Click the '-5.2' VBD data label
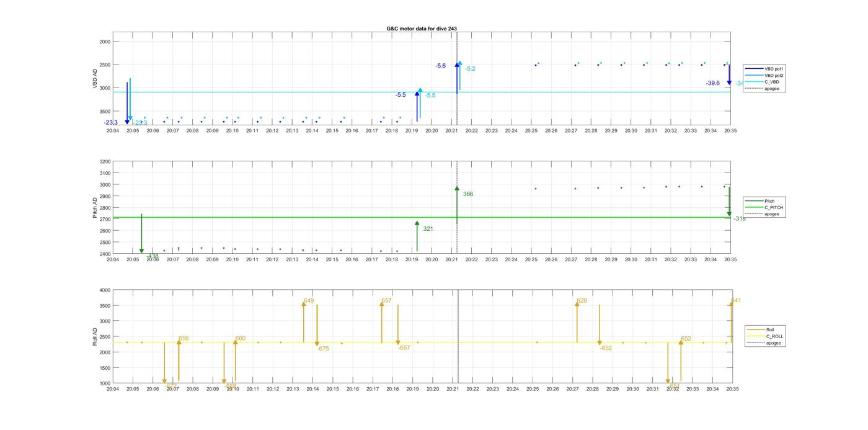 click(470, 69)
